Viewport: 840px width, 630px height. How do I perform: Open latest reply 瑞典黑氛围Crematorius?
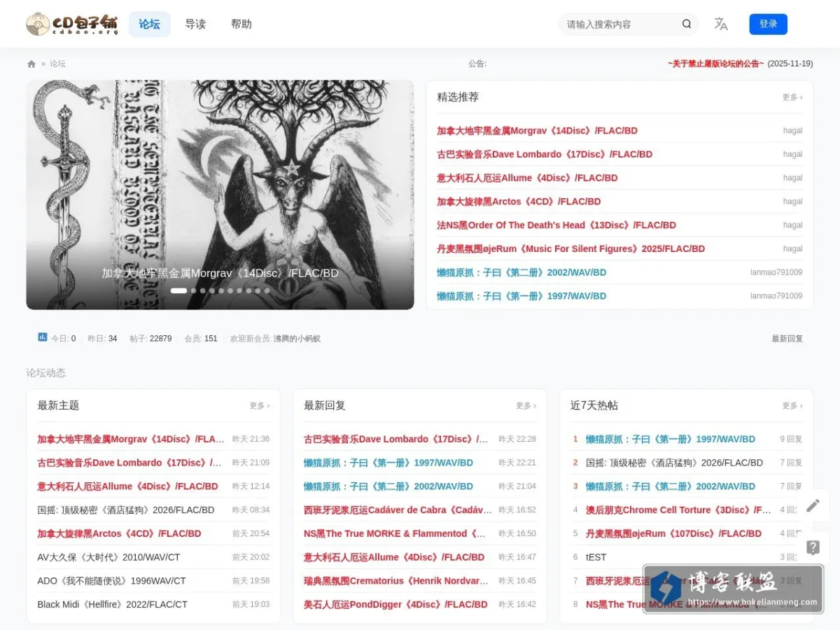click(396, 581)
